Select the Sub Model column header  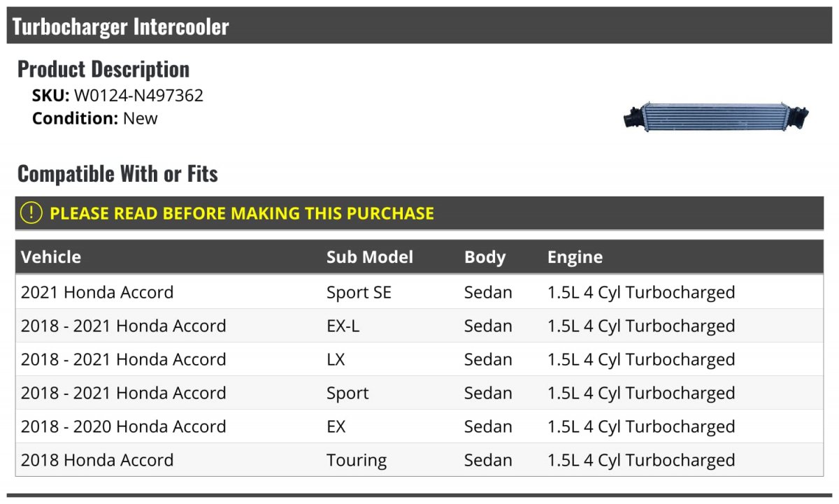(370, 257)
